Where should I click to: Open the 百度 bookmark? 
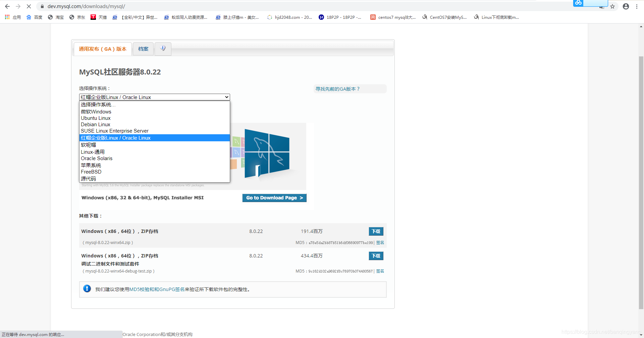pyautogui.click(x=34, y=17)
